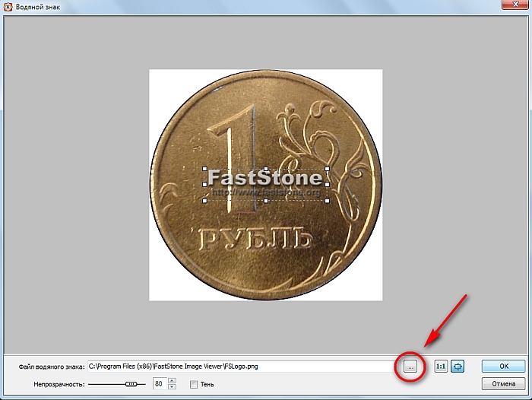Click the FastStone watermark on the coin
The width and height of the screenshot is (532, 400).
(x=266, y=184)
